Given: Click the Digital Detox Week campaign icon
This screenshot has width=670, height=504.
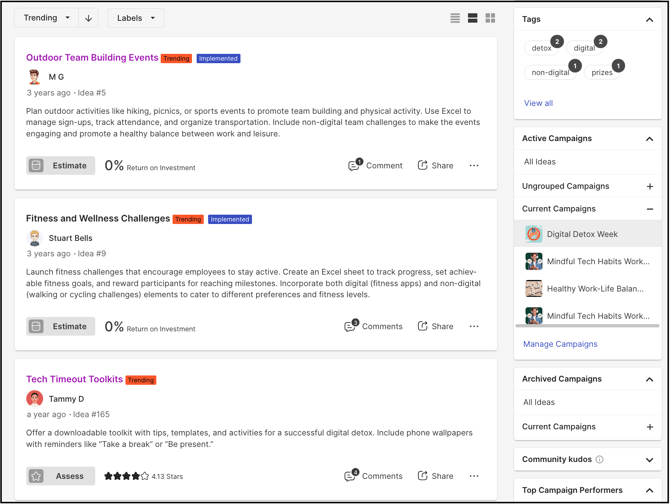Looking at the screenshot, I should pyautogui.click(x=534, y=234).
